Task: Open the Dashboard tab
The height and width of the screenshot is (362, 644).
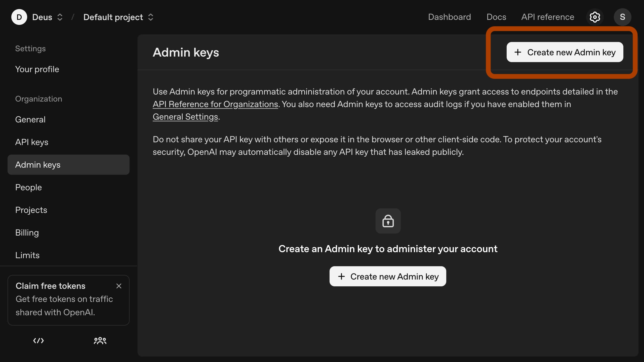Action: click(449, 17)
